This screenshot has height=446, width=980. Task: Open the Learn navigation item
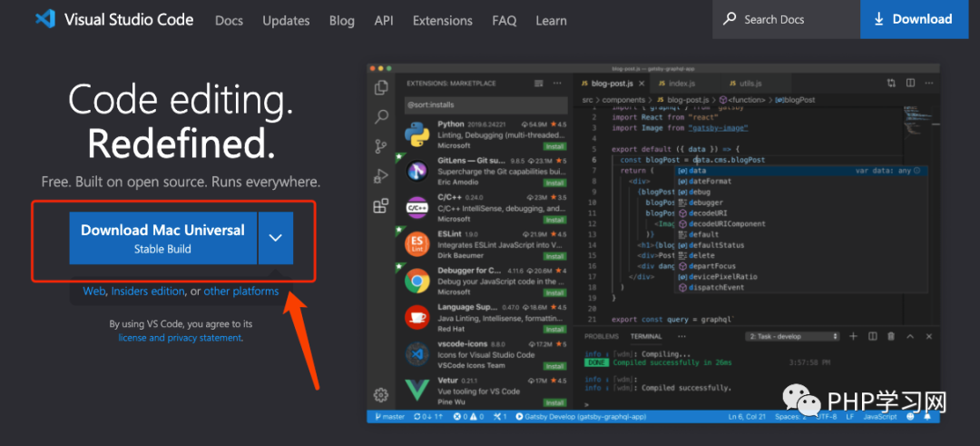[552, 21]
